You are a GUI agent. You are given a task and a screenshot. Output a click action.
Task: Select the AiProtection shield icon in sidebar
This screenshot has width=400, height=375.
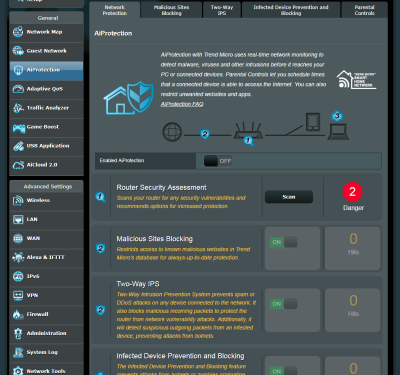(18, 70)
